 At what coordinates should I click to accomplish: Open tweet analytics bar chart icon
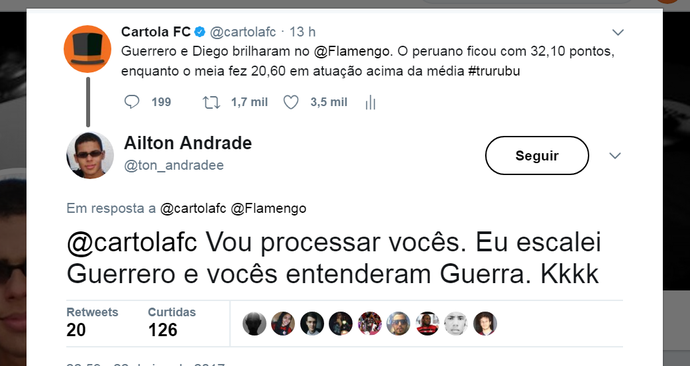coord(371,102)
